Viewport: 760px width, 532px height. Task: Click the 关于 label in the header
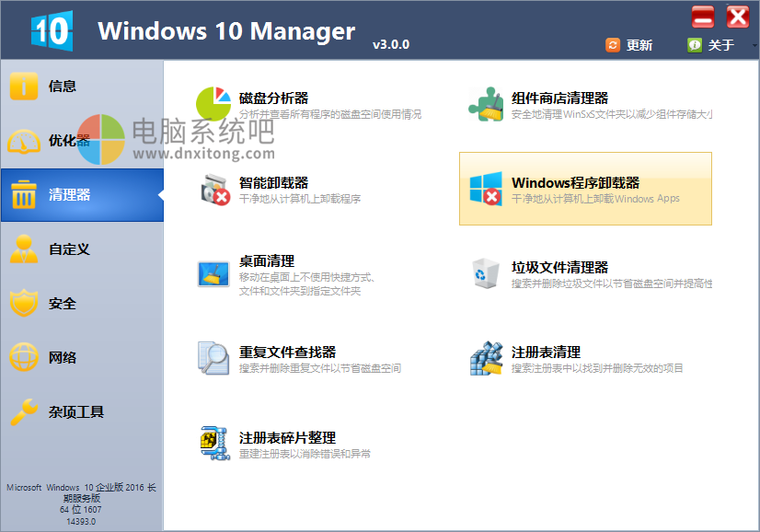pos(720,45)
